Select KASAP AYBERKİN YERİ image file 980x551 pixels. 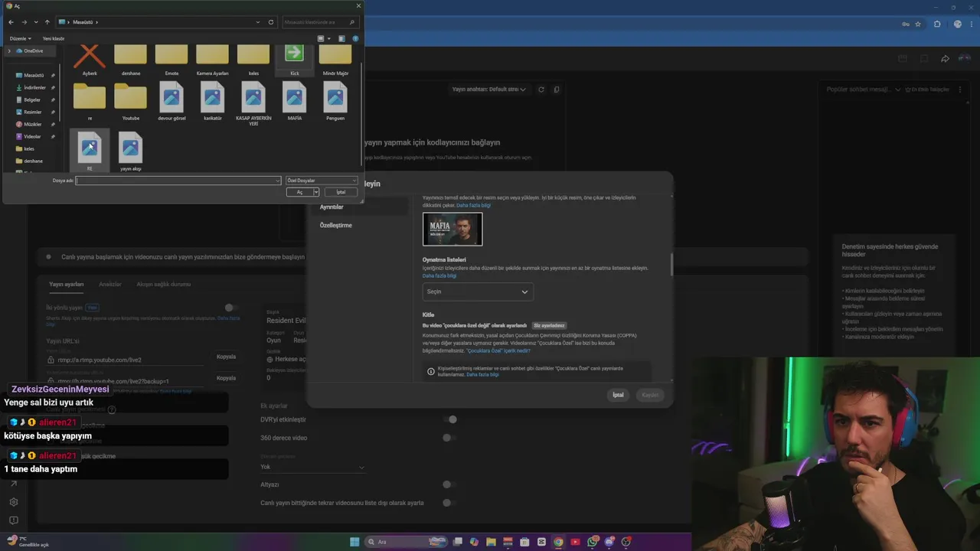253,104
